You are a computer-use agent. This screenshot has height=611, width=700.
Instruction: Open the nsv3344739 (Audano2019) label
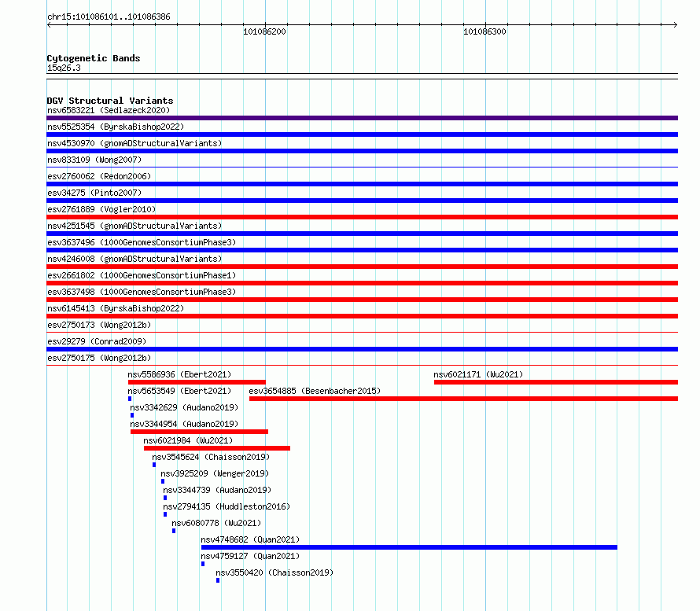coord(217,490)
